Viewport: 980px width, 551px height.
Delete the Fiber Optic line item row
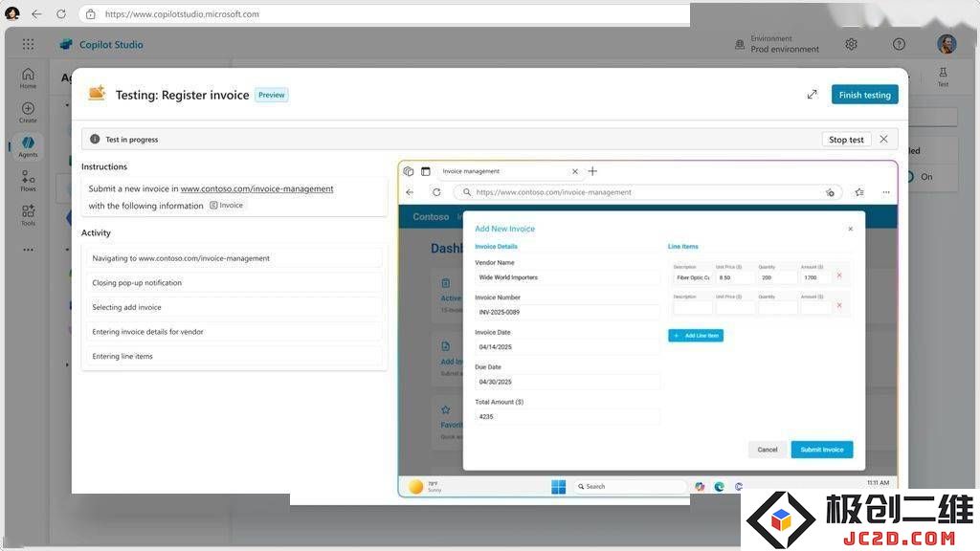click(x=839, y=275)
